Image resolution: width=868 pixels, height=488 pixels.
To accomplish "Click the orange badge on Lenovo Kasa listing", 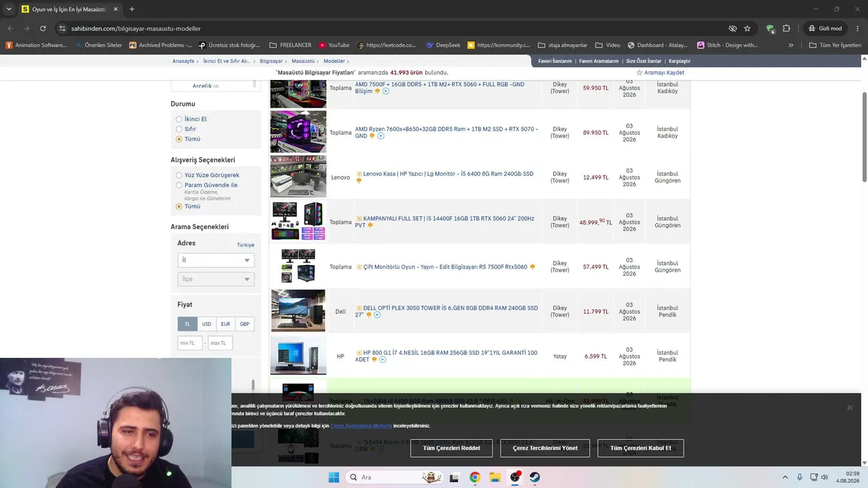I will point(359,181).
